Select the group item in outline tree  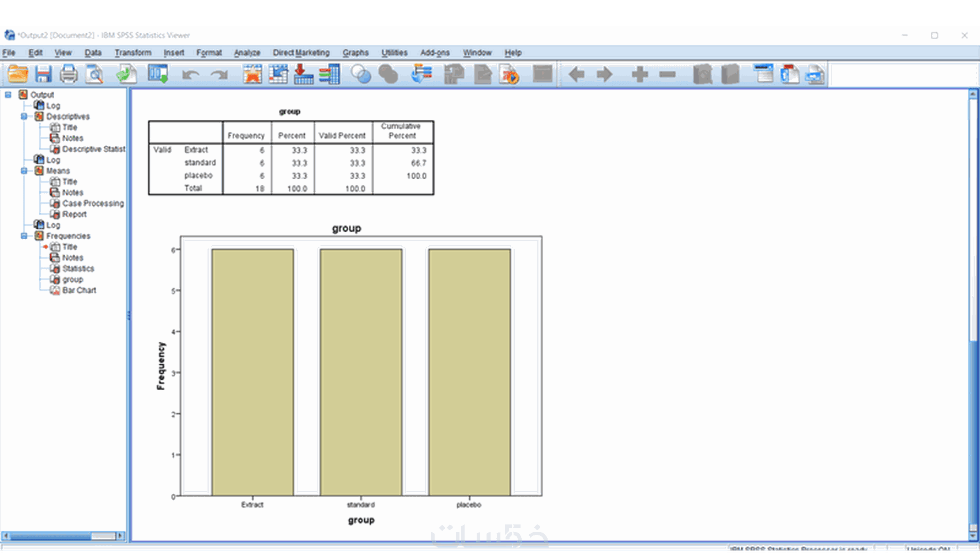tap(73, 279)
